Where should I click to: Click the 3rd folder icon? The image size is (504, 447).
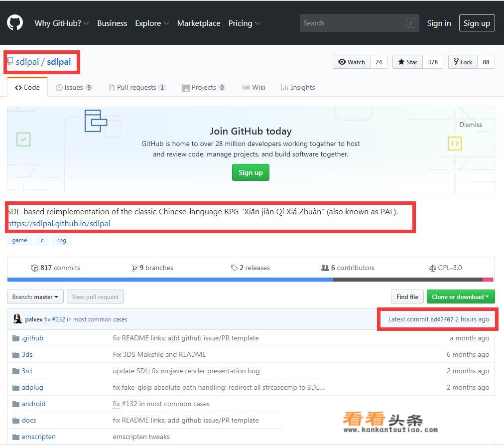click(x=16, y=371)
